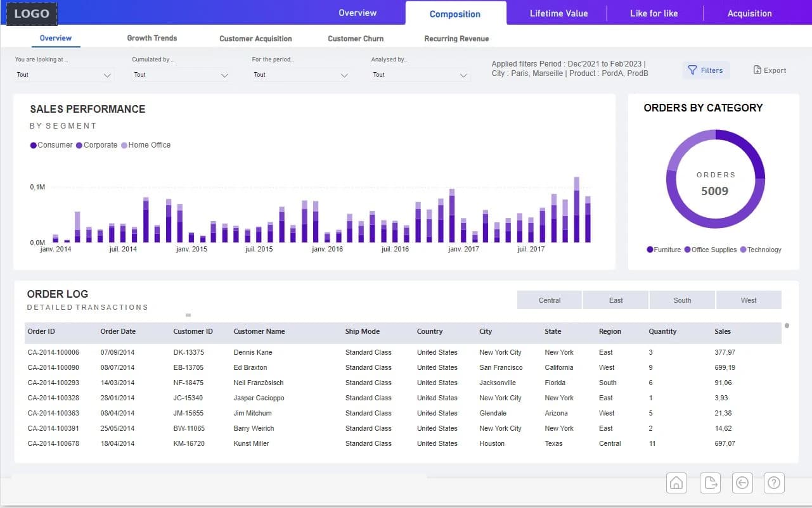Image resolution: width=812 pixels, height=508 pixels.
Task: Click the Consumer legend swatch
Action: click(x=34, y=145)
